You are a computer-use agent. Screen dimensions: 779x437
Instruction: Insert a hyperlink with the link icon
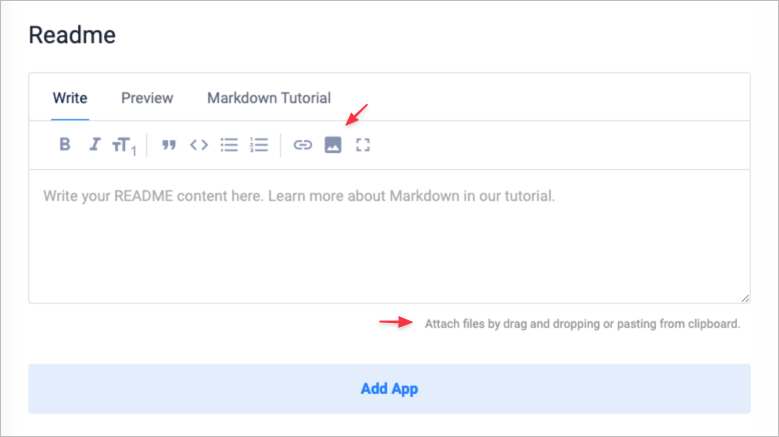pyautogui.click(x=303, y=145)
